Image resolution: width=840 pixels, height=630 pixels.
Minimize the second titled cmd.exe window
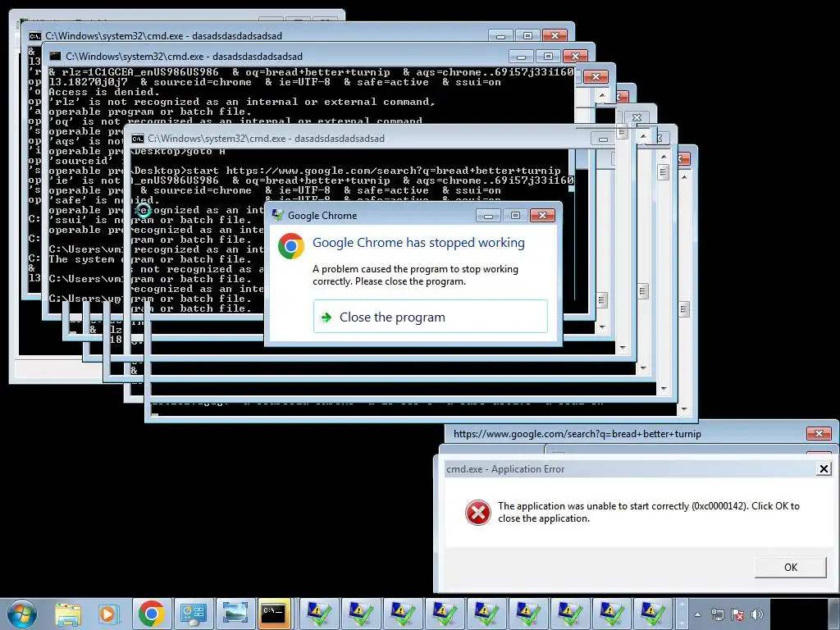521,57
